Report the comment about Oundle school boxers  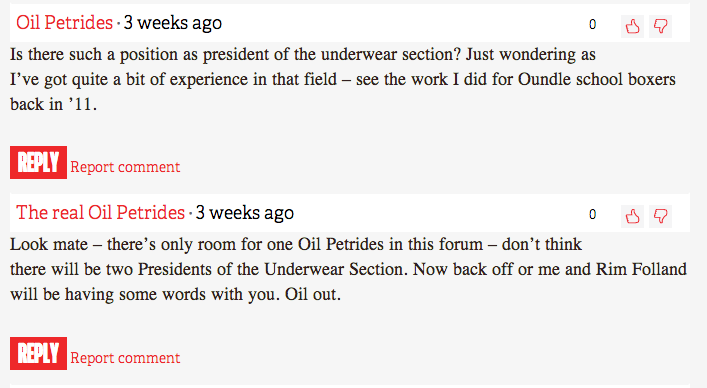point(125,167)
